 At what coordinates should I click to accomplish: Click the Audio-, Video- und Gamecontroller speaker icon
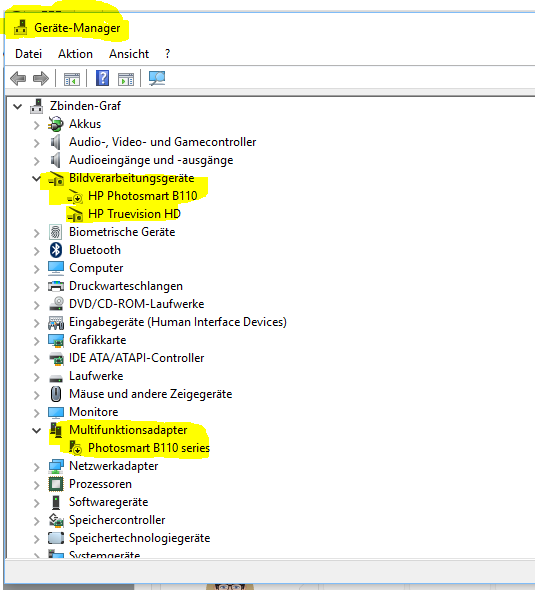(x=56, y=142)
